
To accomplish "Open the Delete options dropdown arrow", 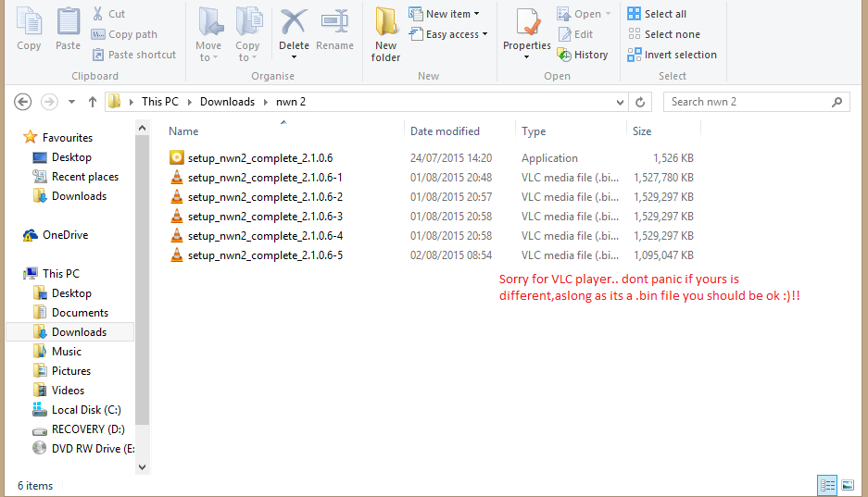I will pyautogui.click(x=294, y=57).
